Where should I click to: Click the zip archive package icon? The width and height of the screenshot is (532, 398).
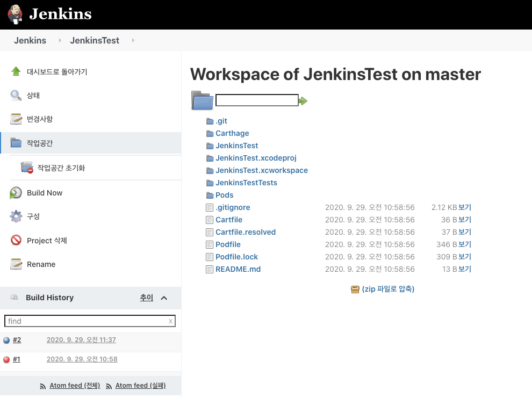355,289
